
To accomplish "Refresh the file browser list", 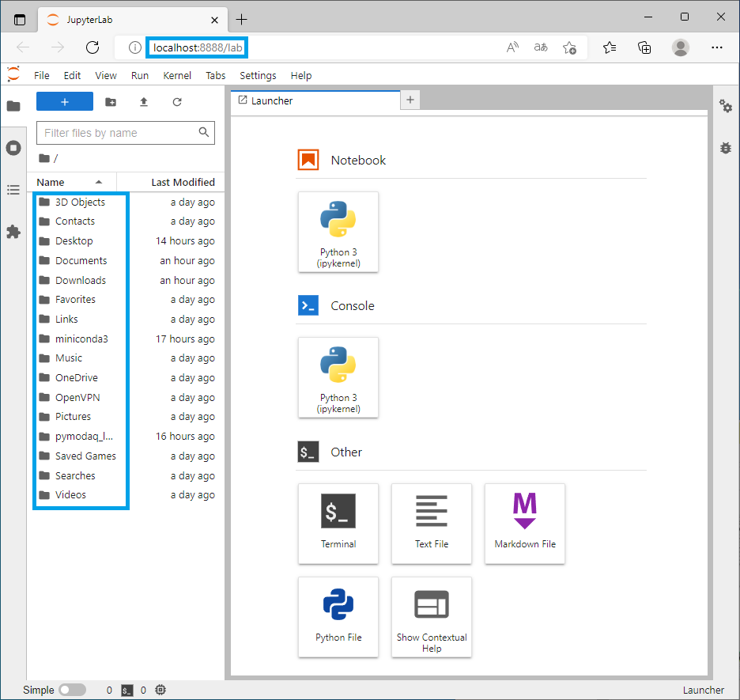I will pyautogui.click(x=177, y=102).
